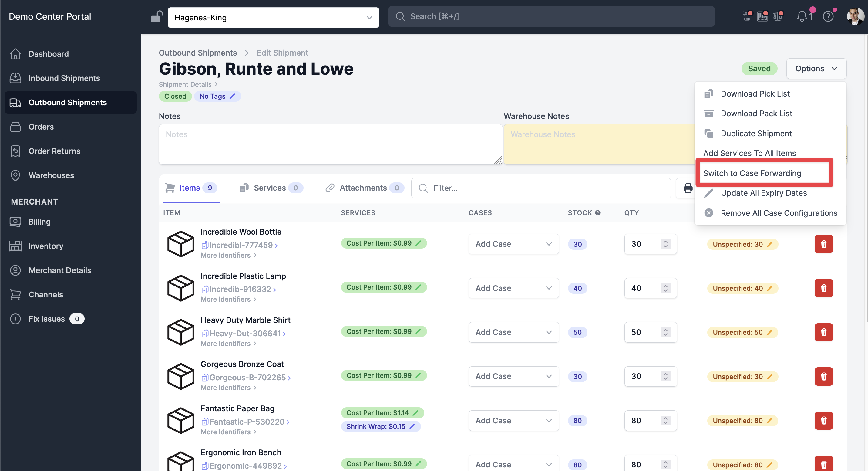Open Channels in sidebar
The width and height of the screenshot is (868, 471).
(71, 295)
